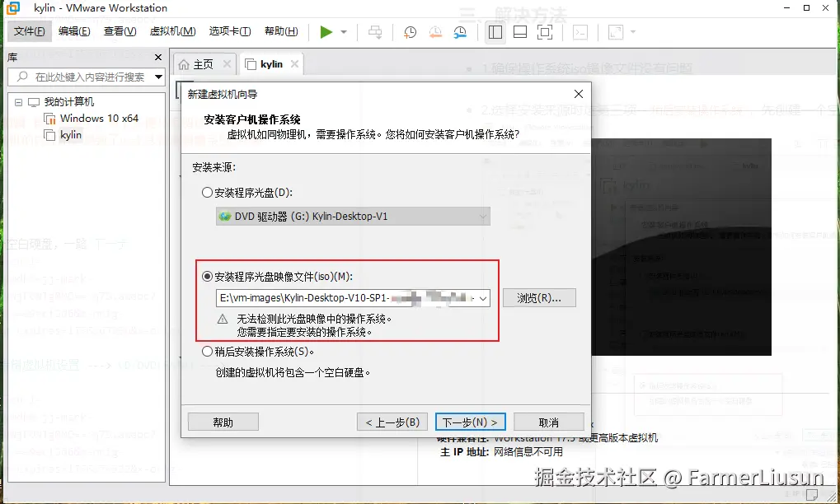Open the snapshot manager icon

tap(460, 32)
